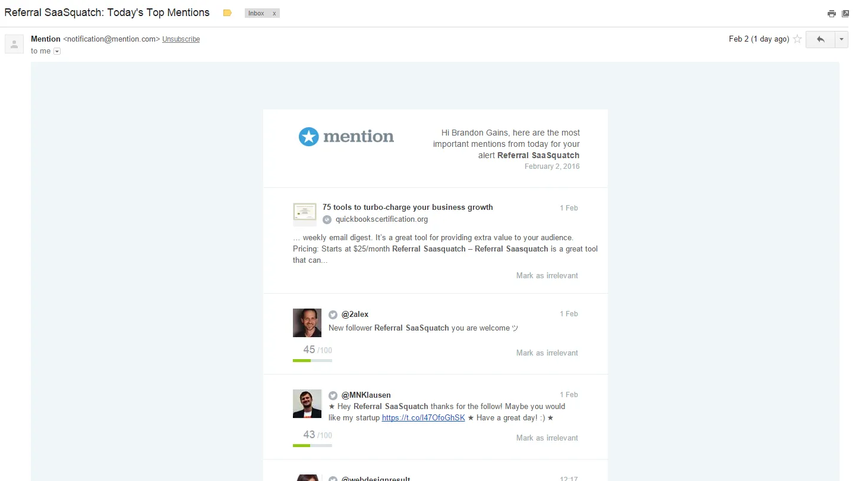Image resolution: width=868 pixels, height=481 pixels.
Task: Click the '1 Feb' date on the 75 tools article
Action: click(569, 208)
